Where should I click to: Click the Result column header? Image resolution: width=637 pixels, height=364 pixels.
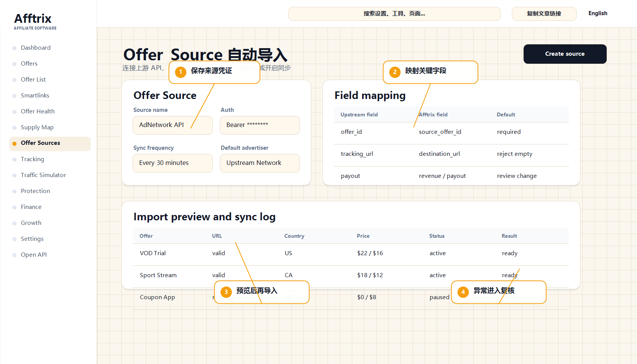click(x=509, y=236)
